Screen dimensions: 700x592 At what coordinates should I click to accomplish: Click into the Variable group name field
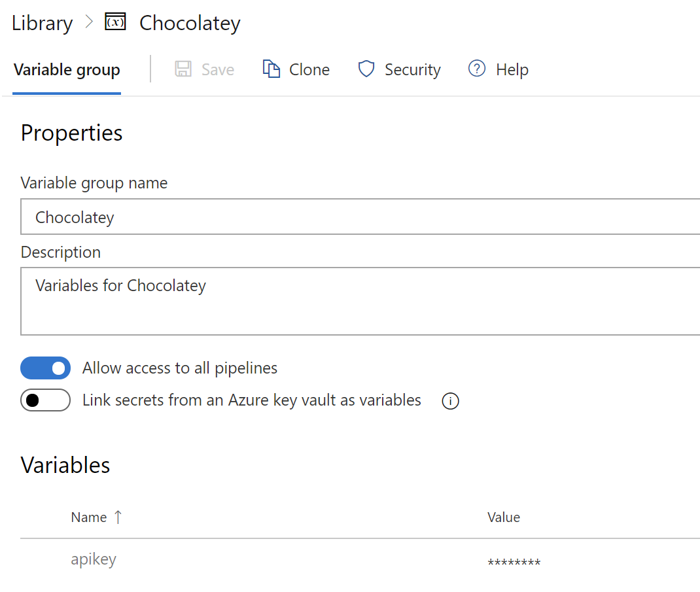[360, 217]
